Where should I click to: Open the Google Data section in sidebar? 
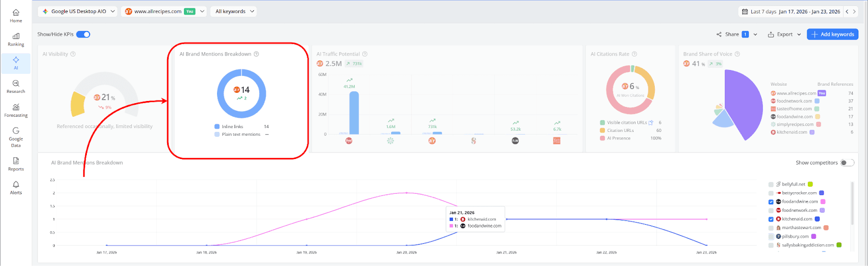[16, 137]
